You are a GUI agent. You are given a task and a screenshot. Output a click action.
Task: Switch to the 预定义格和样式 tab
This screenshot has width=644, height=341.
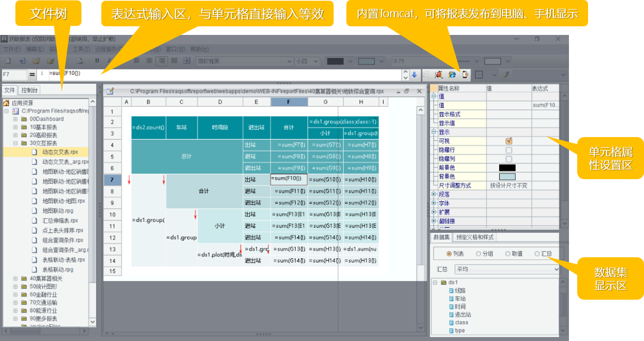point(475,237)
